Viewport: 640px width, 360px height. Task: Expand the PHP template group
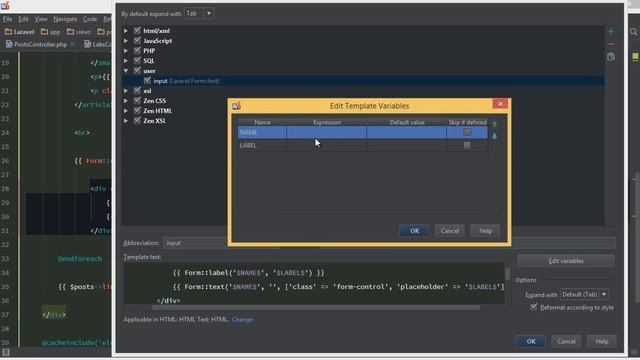[126, 51]
